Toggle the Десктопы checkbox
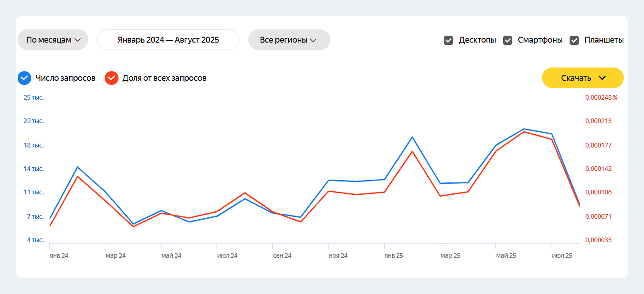Viewport: 644px width, 294px height. pos(448,40)
